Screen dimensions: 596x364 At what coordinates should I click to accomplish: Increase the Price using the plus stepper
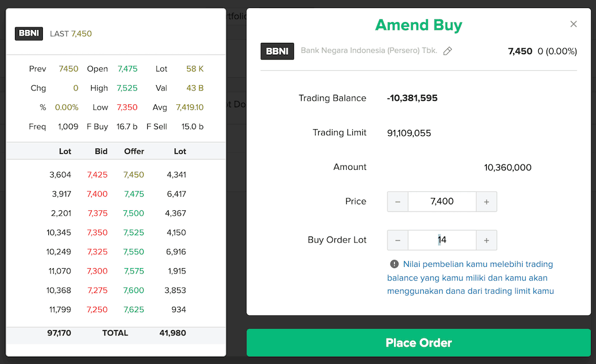tap(486, 201)
